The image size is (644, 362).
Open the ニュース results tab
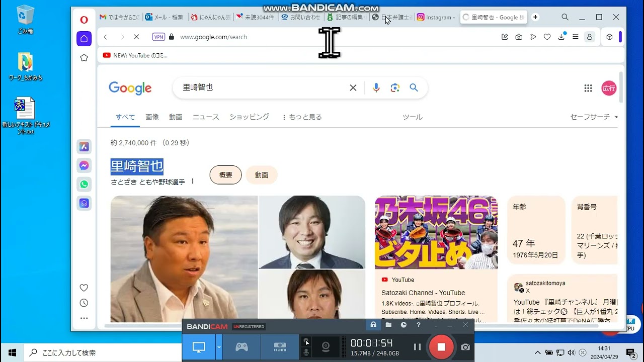[x=205, y=116]
